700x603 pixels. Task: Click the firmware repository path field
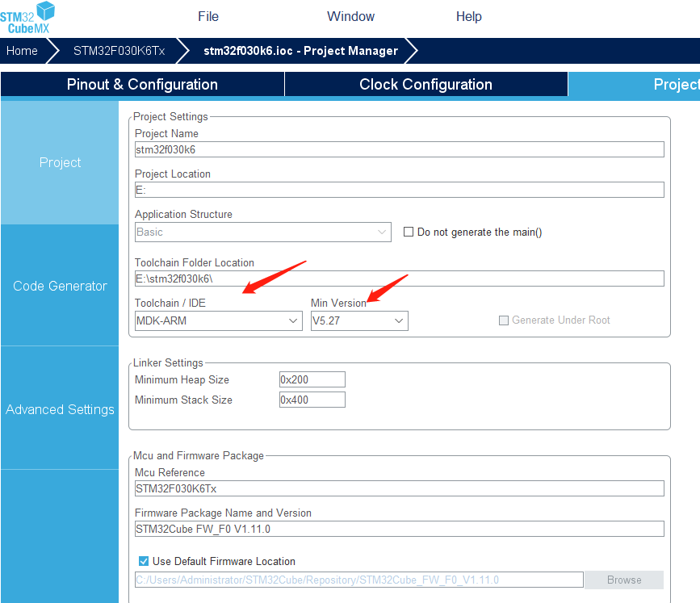click(x=359, y=580)
